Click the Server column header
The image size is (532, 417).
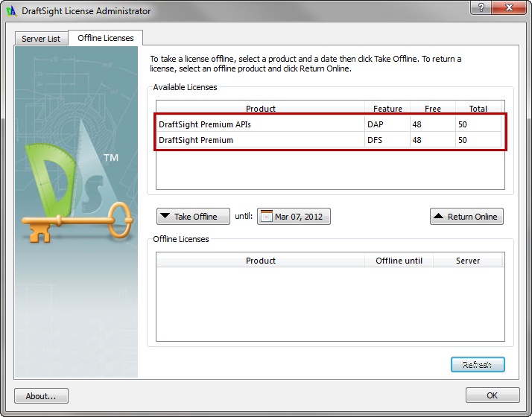click(467, 261)
